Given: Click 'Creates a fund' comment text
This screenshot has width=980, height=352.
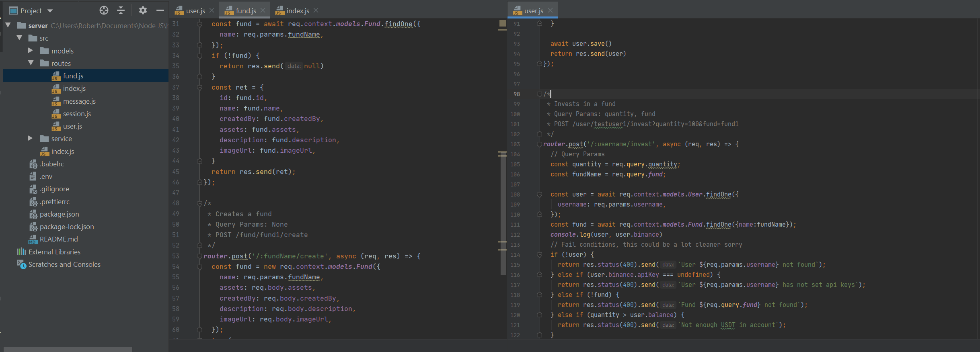Looking at the screenshot, I should 244,214.
